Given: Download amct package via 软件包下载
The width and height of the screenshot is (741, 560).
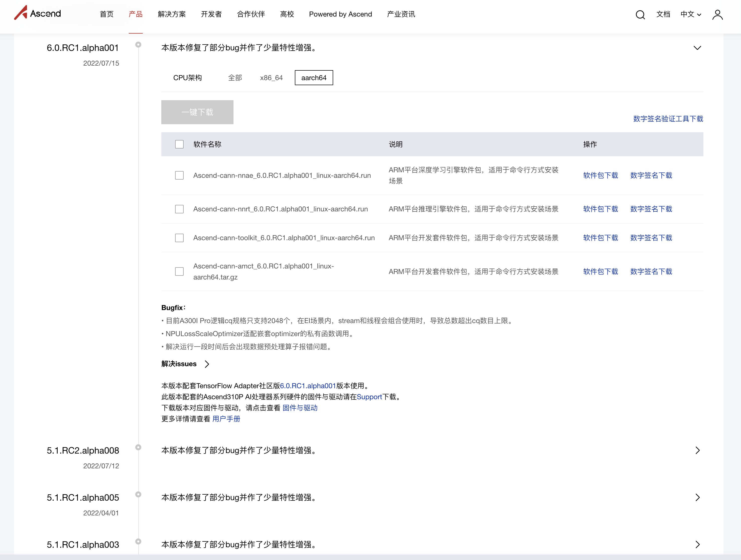Looking at the screenshot, I should tap(600, 272).
